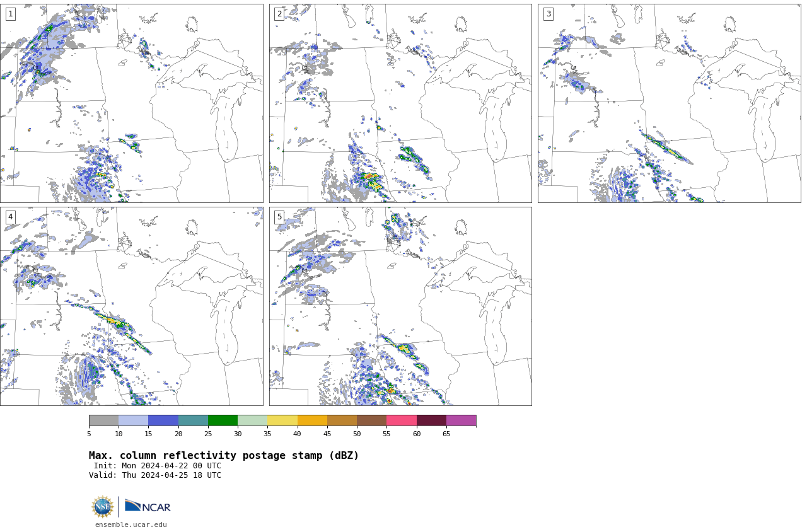Click the purple above-65 dBZ swatch
The width and height of the screenshot is (807, 532).
pyautogui.click(x=461, y=420)
